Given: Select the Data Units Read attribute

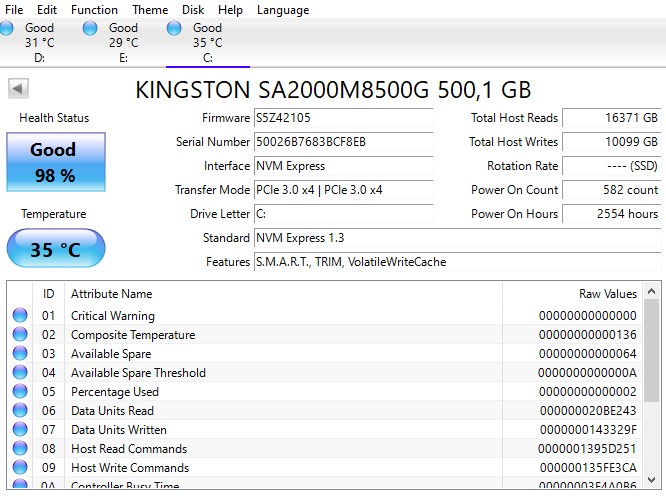Looking at the screenshot, I should (x=112, y=411).
